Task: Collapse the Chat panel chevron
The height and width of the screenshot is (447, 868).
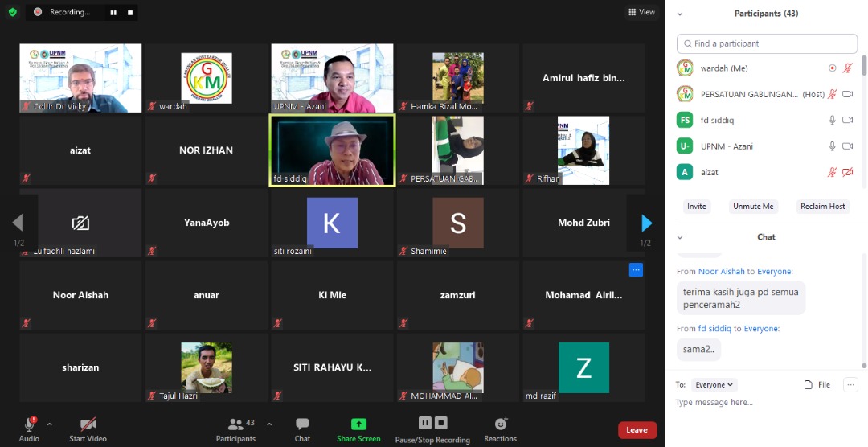Action: [680, 237]
